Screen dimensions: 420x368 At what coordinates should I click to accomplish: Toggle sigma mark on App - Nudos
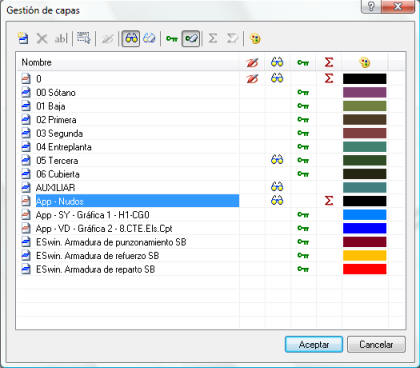coord(329,201)
